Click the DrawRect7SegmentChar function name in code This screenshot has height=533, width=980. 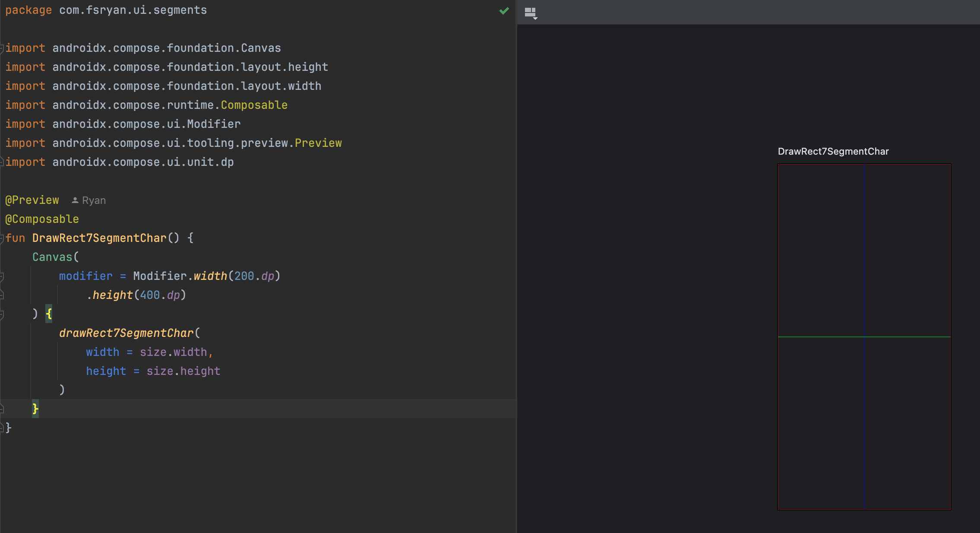pos(99,238)
